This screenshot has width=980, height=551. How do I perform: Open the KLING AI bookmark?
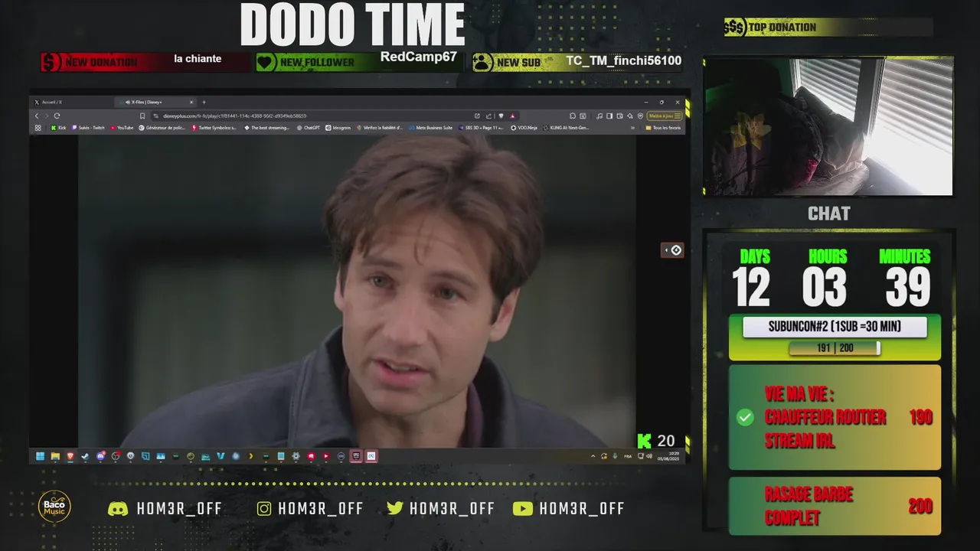pos(565,128)
